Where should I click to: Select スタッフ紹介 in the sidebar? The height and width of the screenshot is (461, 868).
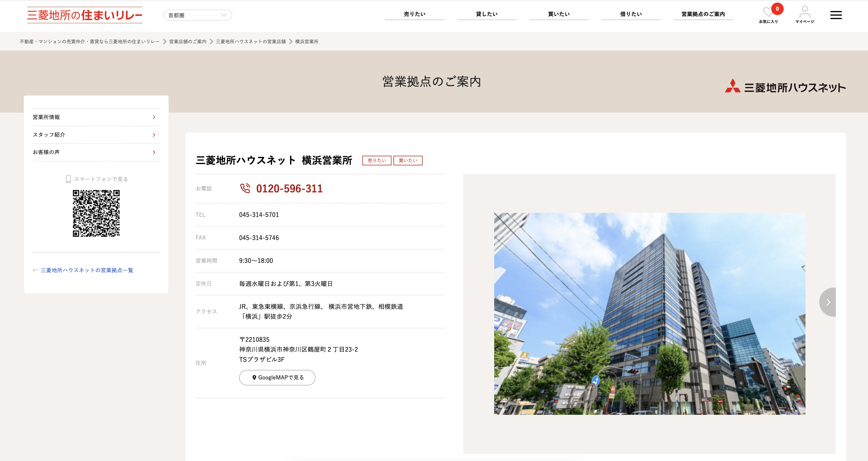96,135
